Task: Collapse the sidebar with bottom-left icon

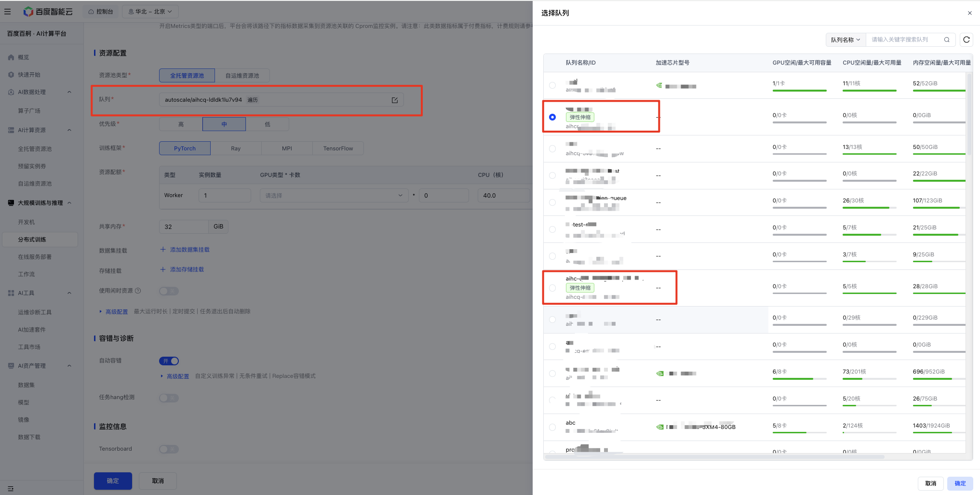Action: tap(11, 488)
